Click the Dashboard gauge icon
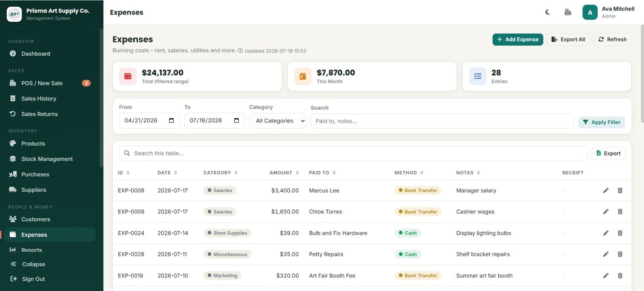Screen dimensions: 644x291 (13, 53)
